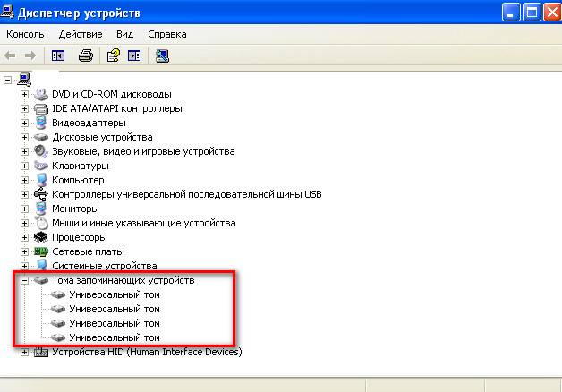Click the Print toolbar icon
Screen dimensions: 562x392
coord(86,55)
